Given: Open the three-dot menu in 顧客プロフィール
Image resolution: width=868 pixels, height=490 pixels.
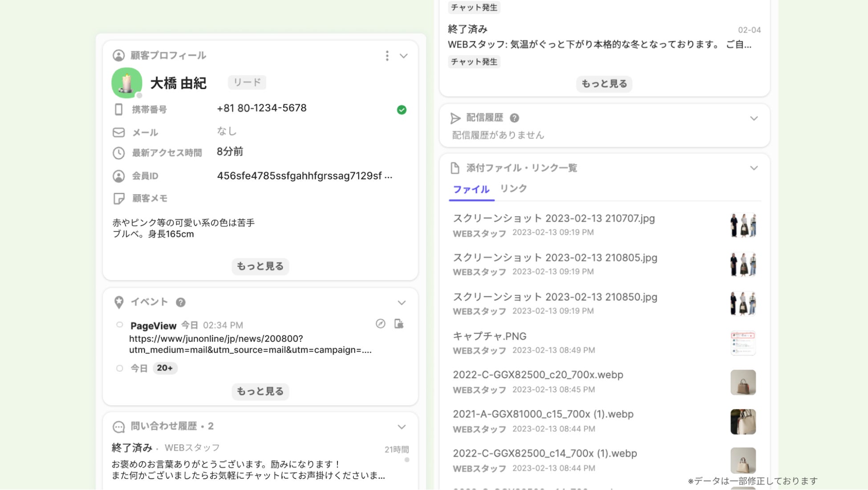Looking at the screenshot, I should 387,56.
